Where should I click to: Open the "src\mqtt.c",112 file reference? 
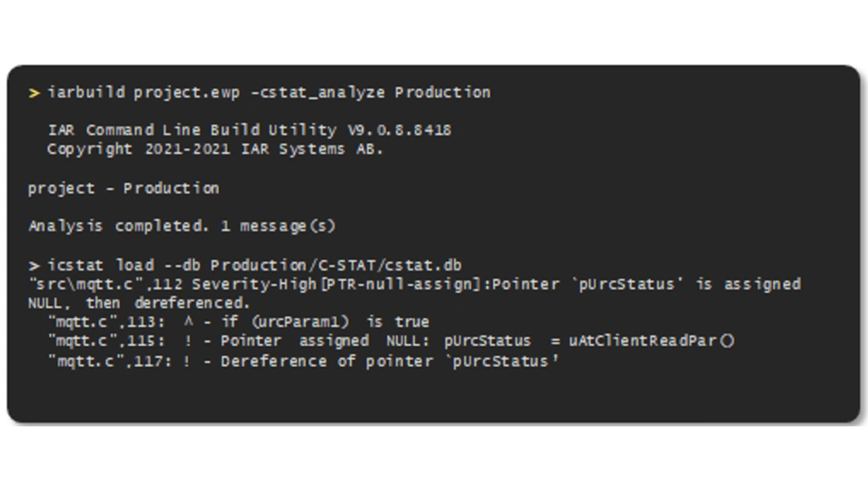[105, 284]
